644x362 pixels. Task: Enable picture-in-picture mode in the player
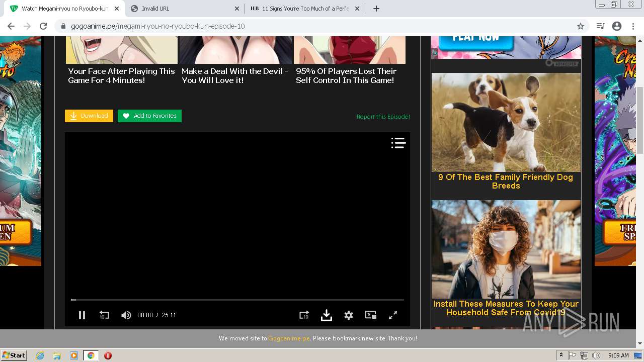371,315
